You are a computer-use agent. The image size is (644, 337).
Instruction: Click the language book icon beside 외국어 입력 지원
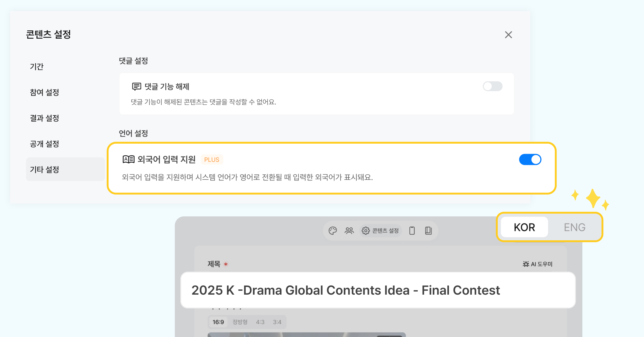point(128,159)
